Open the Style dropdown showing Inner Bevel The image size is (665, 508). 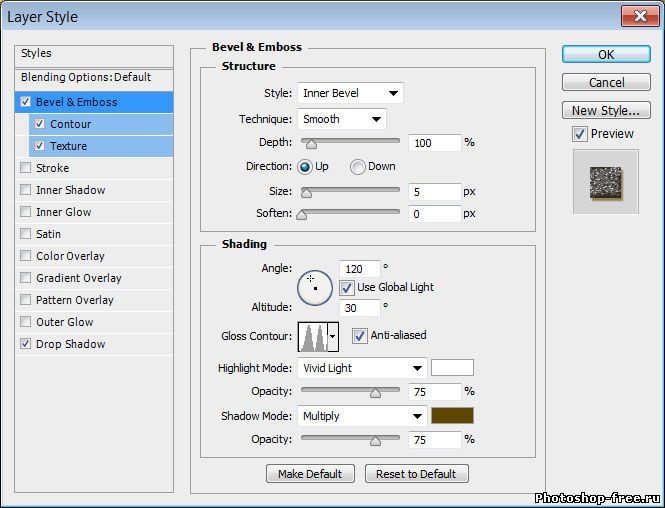[350, 93]
